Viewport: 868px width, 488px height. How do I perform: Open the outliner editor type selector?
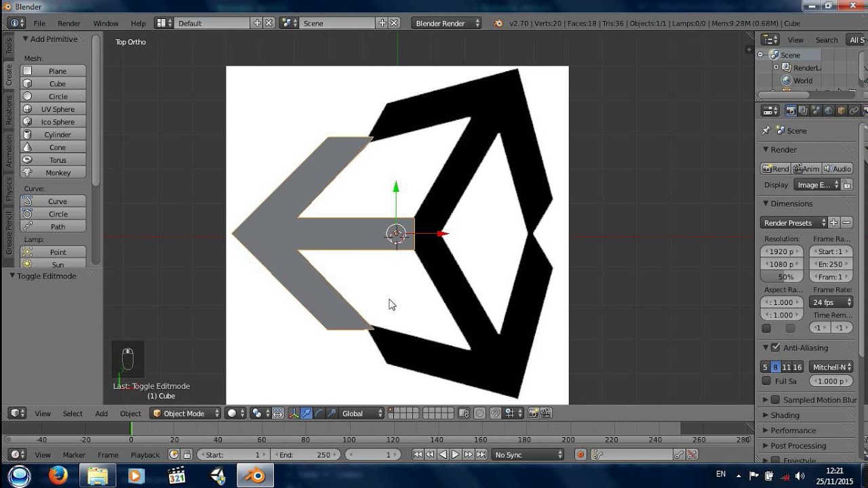[x=770, y=39]
